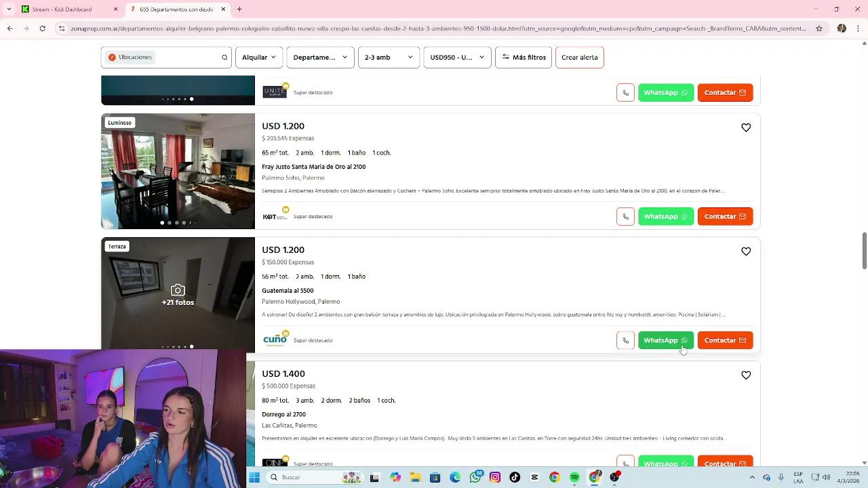Favorite the Guatemala al 5500 apartment
Screen dimensions: 868x488
pyautogui.click(x=746, y=251)
